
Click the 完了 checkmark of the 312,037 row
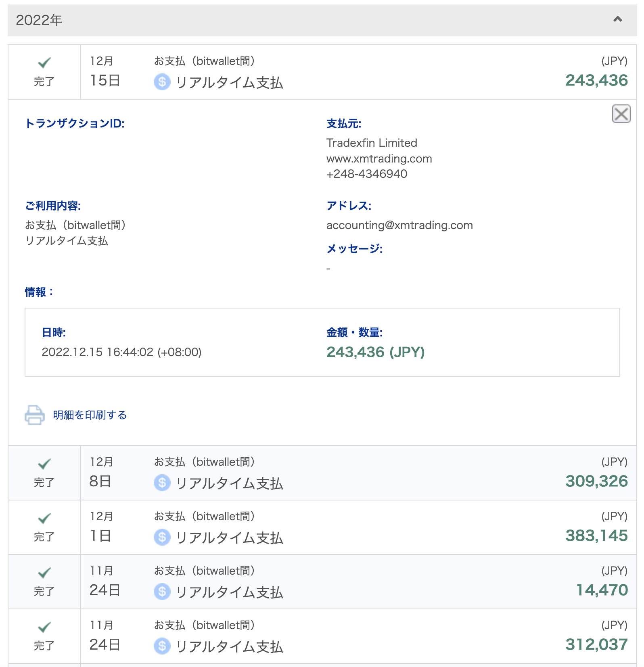point(44,627)
